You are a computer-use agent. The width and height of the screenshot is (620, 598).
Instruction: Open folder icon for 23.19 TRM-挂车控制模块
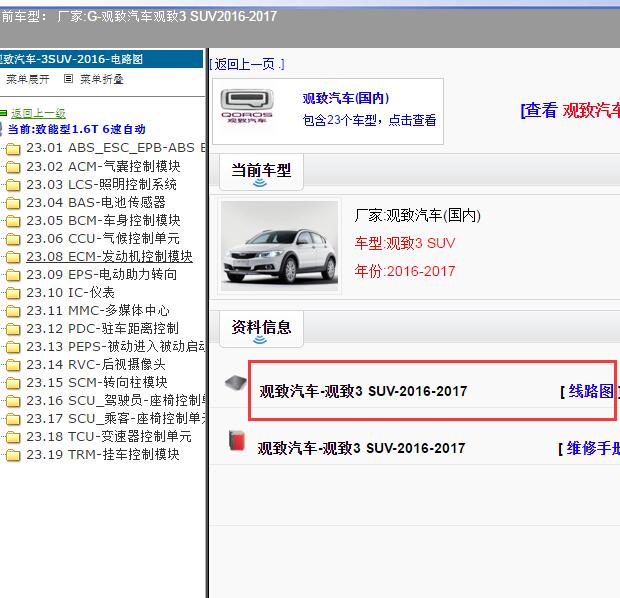point(13,456)
